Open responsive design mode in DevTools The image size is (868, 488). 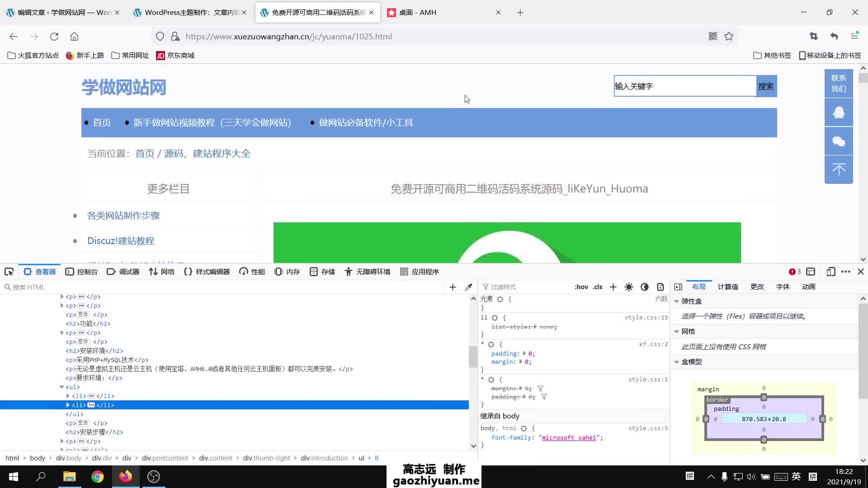tap(831, 272)
